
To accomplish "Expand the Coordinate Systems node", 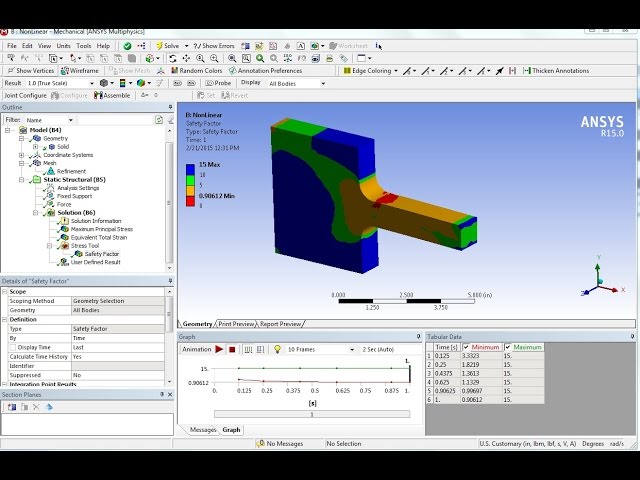I will (21, 155).
